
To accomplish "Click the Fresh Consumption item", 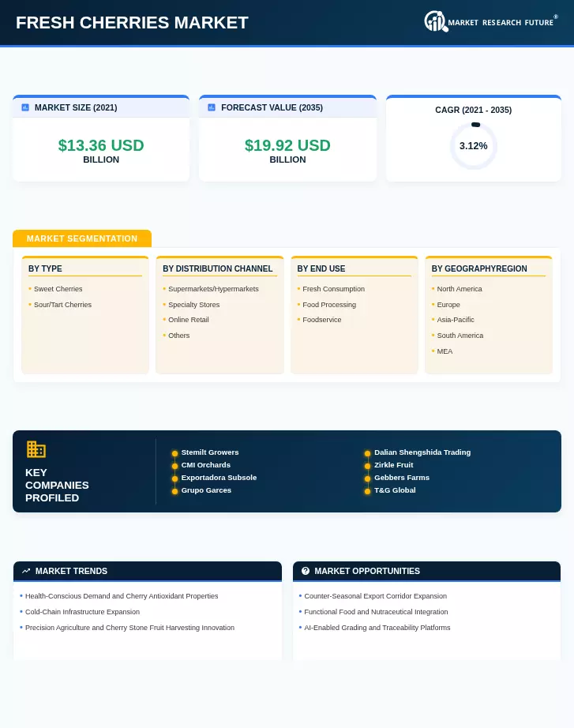I will click(333, 289).
